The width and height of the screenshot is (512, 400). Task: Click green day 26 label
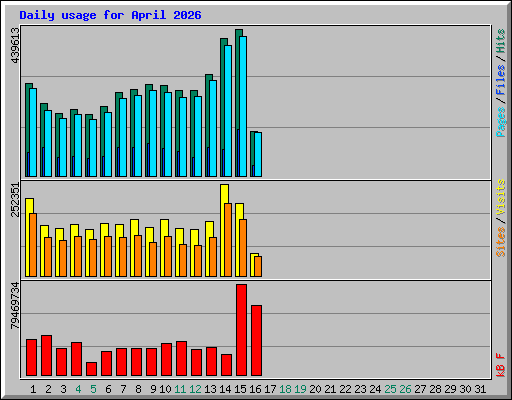coord(405,389)
